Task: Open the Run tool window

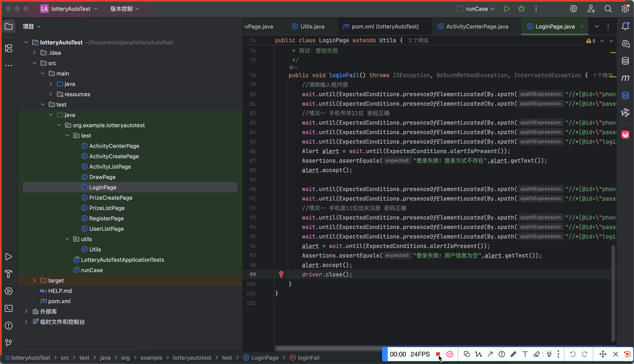Action: pyautogui.click(x=9, y=256)
